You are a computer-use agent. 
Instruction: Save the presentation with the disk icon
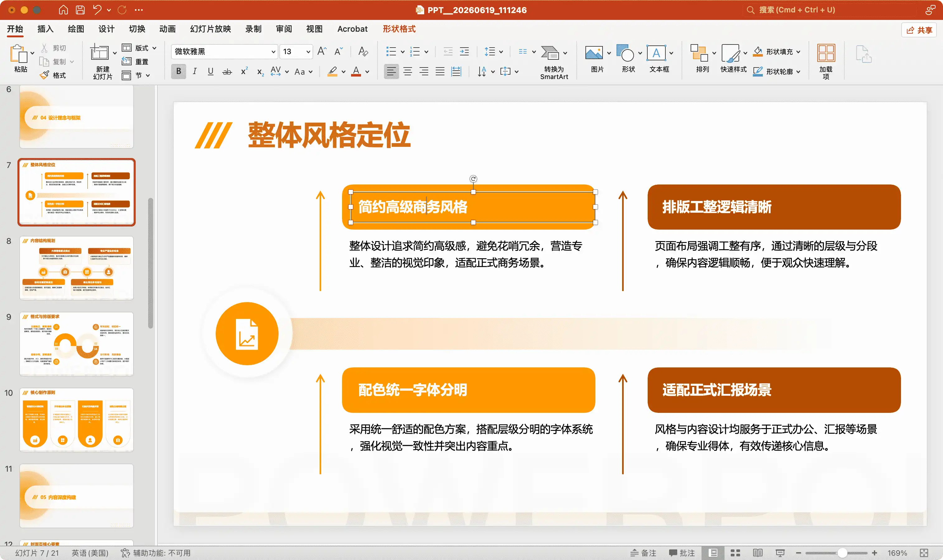[x=80, y=10]
